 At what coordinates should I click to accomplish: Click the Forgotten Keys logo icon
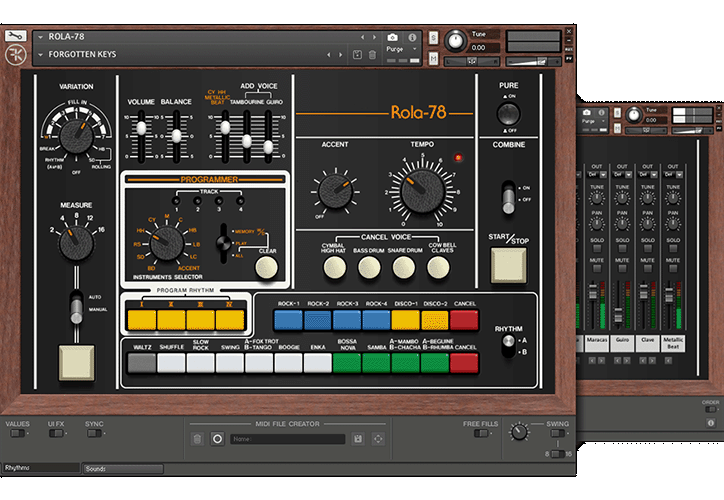15,55
